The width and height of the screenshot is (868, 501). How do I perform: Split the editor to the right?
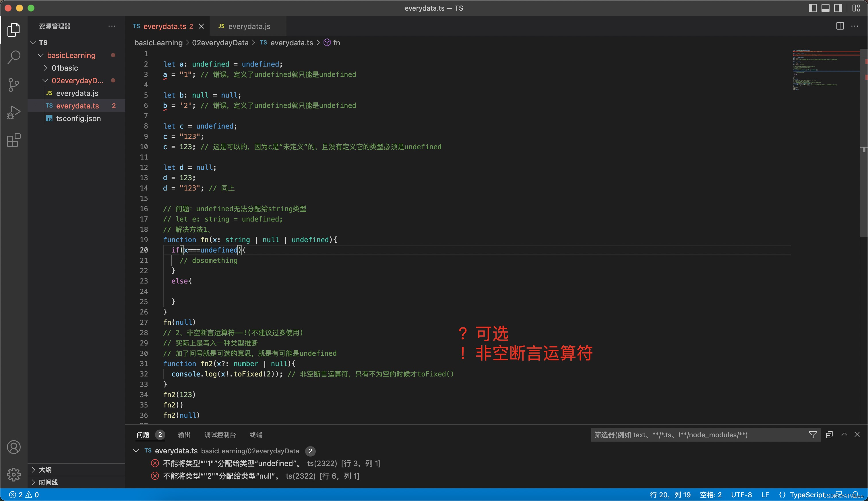pyautogui.click(x=840, y=26)
